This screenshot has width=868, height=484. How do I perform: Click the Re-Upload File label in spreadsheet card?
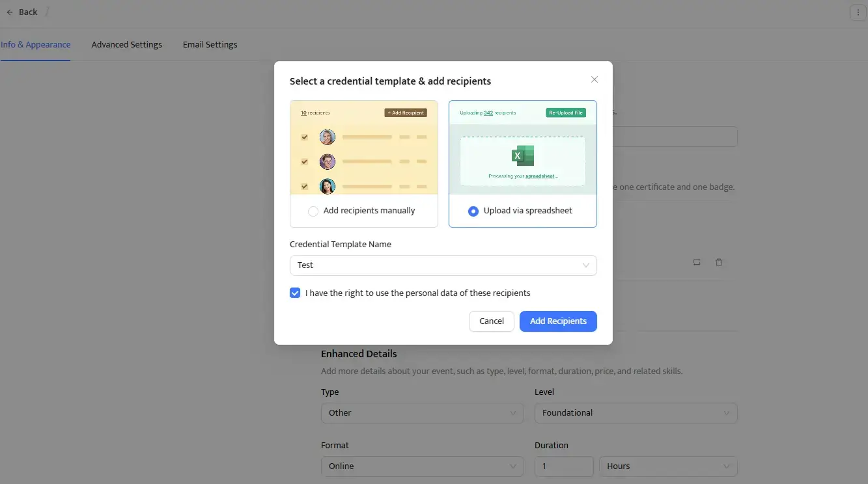click(565, 112)
